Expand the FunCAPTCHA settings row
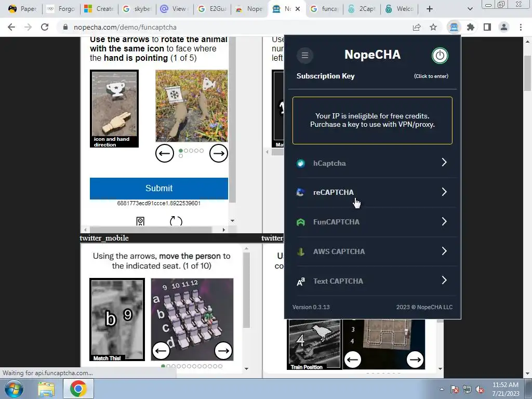532x399 pixels. click(372, 222)
